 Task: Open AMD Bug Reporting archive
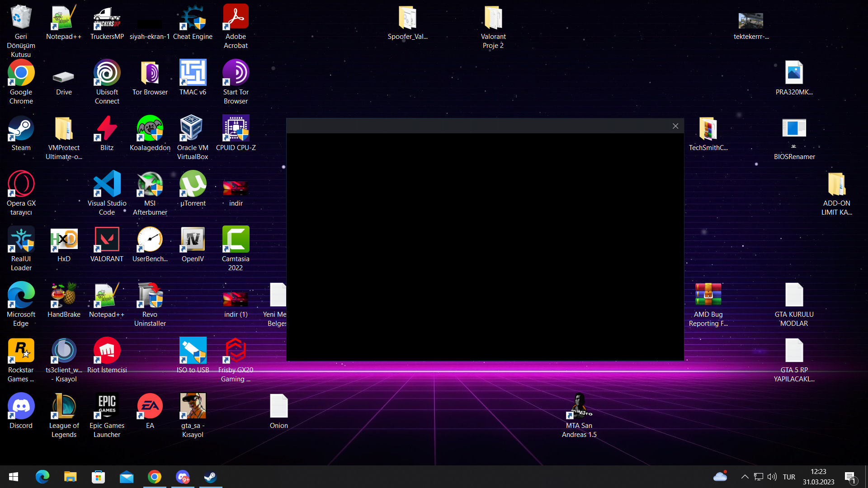click(x=708, y=304)
